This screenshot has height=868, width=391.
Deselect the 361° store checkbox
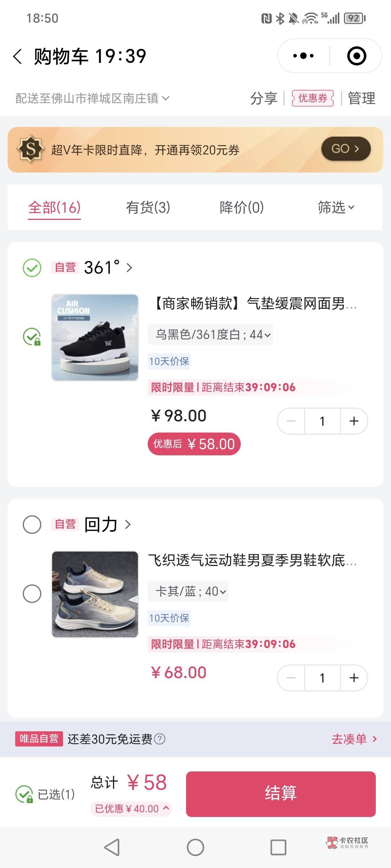tap(32, 268)
